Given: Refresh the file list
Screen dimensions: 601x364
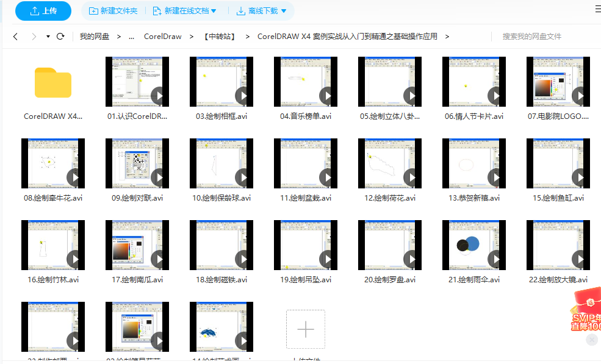Looking at the screenshot, I should (60, 37).
